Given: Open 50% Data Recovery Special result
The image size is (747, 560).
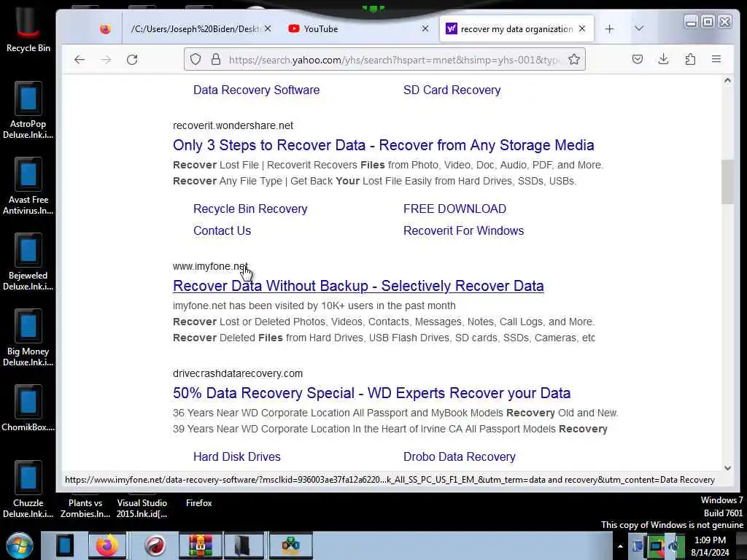Looking at the screenshot, I should pos(371,393).
